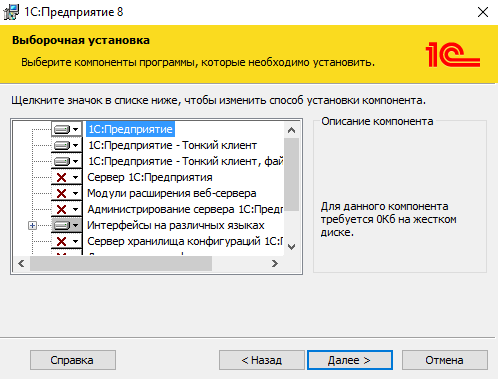Open install-mode dropdown for Интерфейсы на различных языках
This screenshot has height=379, width=498.
(x=67, y=225)
